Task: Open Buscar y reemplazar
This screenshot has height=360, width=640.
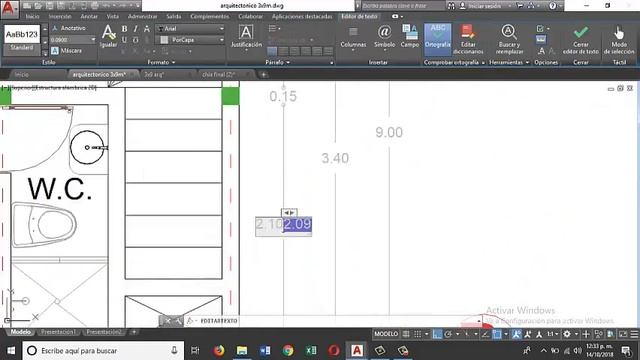Action: (509, 39)
